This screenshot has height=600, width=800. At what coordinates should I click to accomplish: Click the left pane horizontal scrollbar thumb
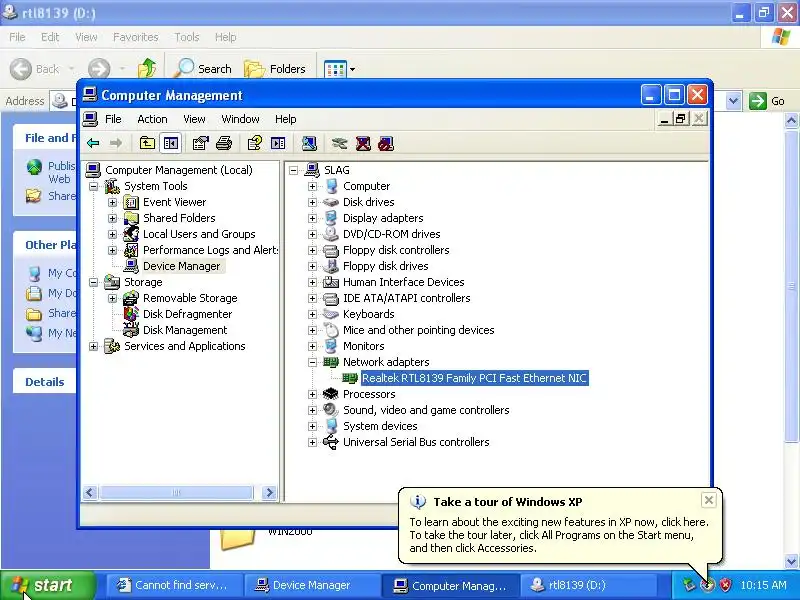coord(176,492)
